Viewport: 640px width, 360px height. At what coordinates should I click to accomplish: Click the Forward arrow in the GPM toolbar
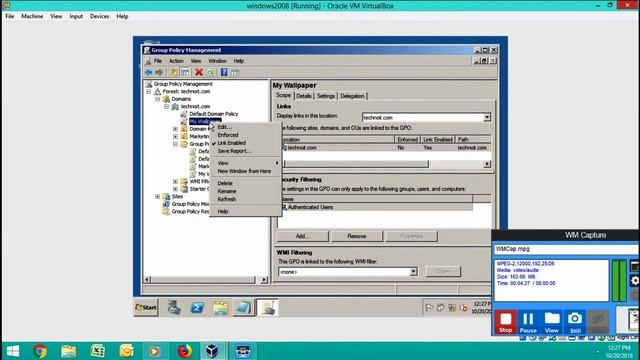[159, 73]
